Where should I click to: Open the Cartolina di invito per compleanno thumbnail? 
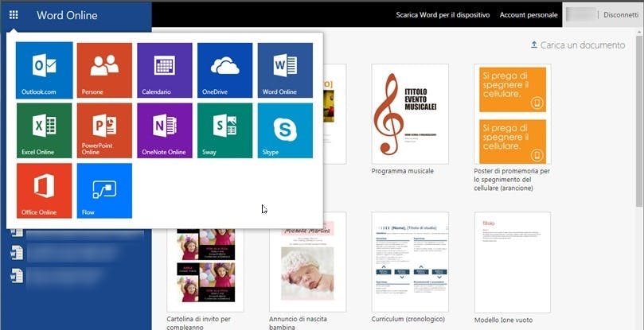click(205, 269)
